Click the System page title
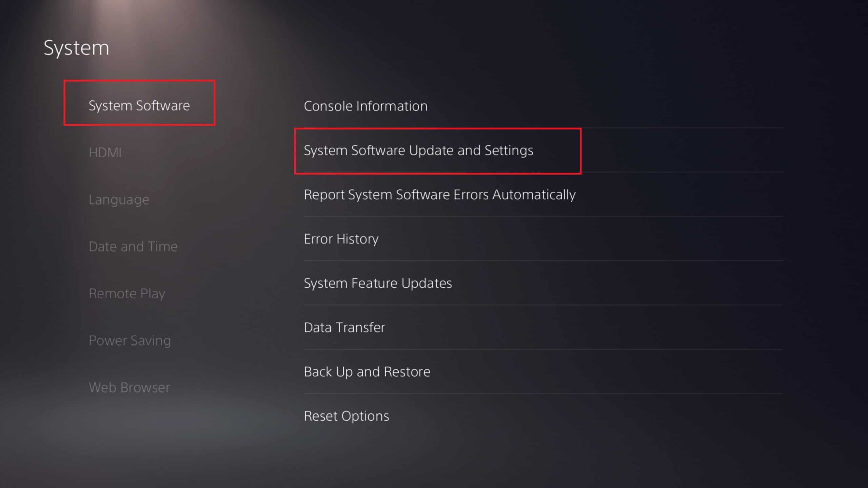This screenshot has width=868, height=488. click(76, 47)
